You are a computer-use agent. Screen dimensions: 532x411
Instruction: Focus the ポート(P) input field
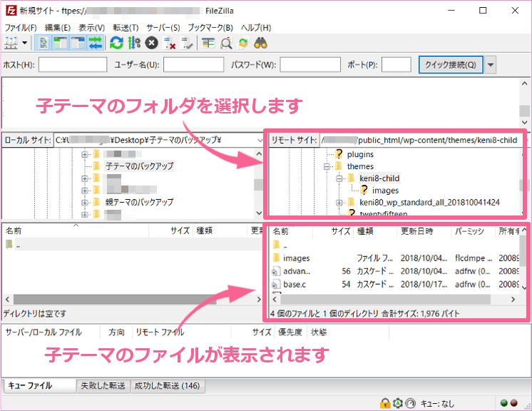pyautogui.click(x=397, y=64)
